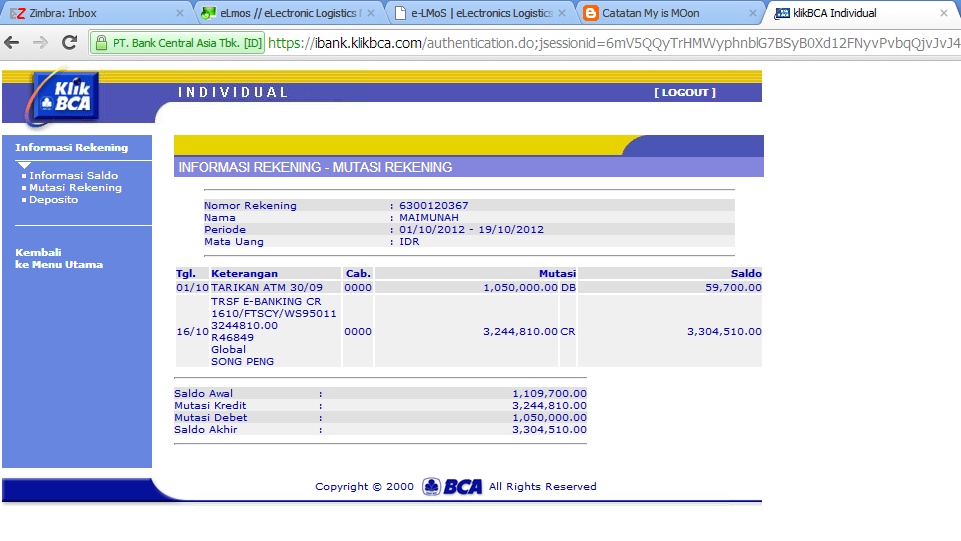Click the 01/10 date cell

tap(192, 287)
